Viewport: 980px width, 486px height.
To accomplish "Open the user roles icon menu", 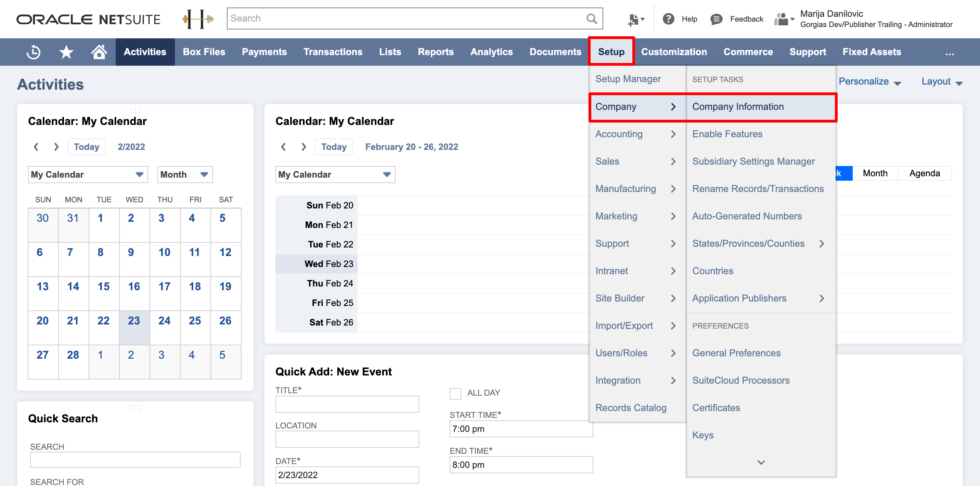I will [x=784, y=19].
